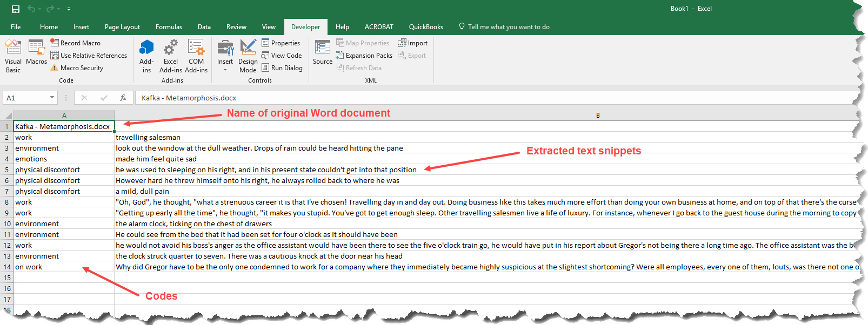Switch to the Home tab
Viewport: 868px width, 325px height.
[49, 26]
